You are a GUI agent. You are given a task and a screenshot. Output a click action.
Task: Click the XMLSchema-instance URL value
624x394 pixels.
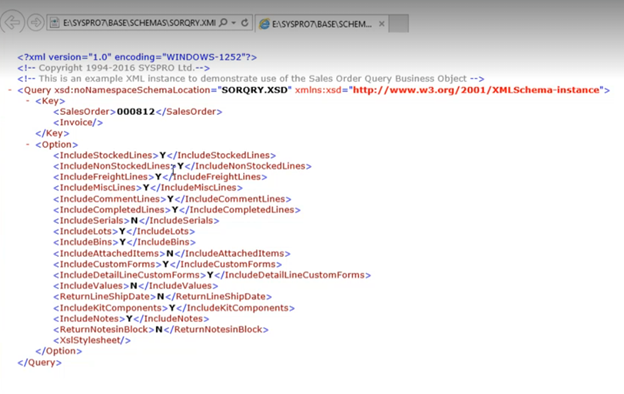[x=476, y=90]
